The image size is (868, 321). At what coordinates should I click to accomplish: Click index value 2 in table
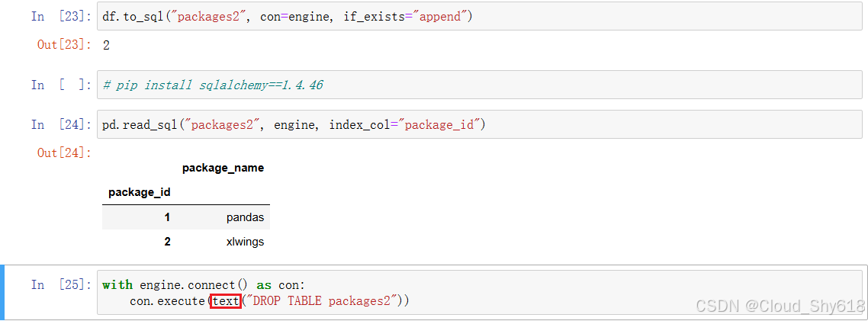coord(167,242)
